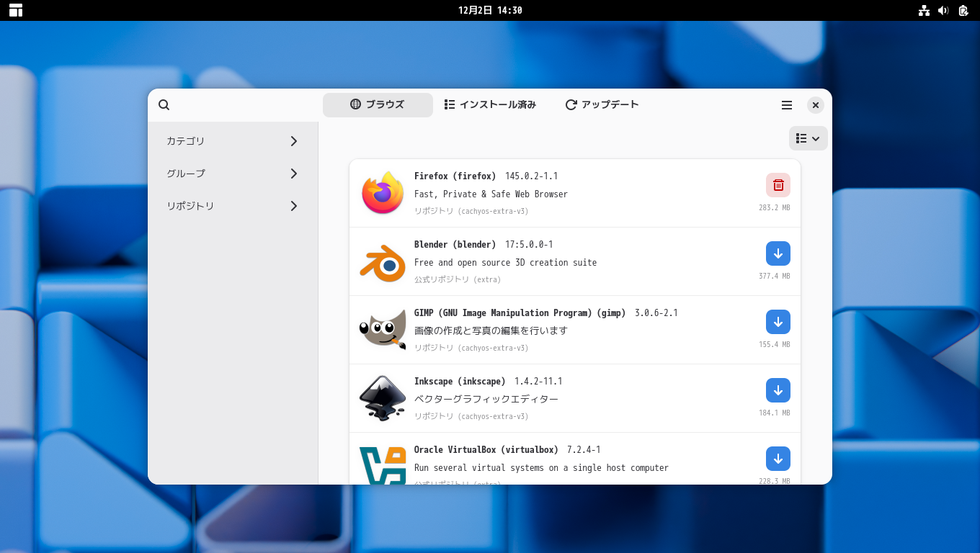Open the list view mode dropdown
The image size is (980, 553).
click(x=808, y=138)
